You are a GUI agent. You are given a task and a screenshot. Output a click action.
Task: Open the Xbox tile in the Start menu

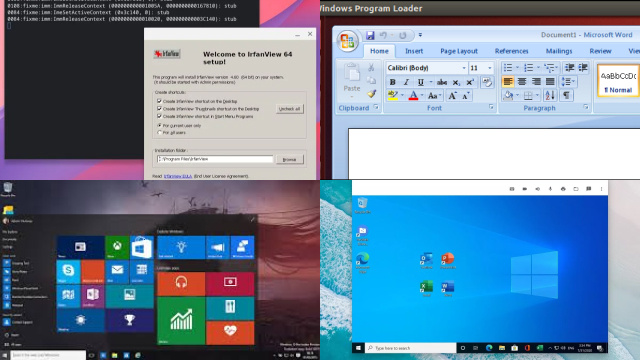point(117,247)
